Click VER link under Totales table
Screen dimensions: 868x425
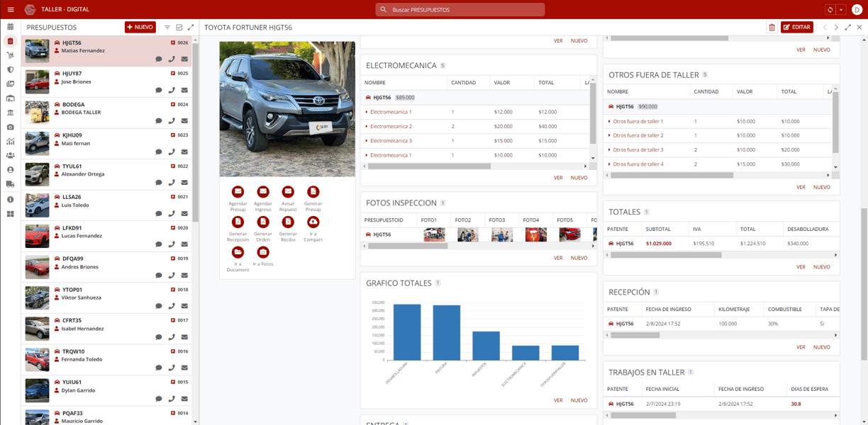(801, 267)
